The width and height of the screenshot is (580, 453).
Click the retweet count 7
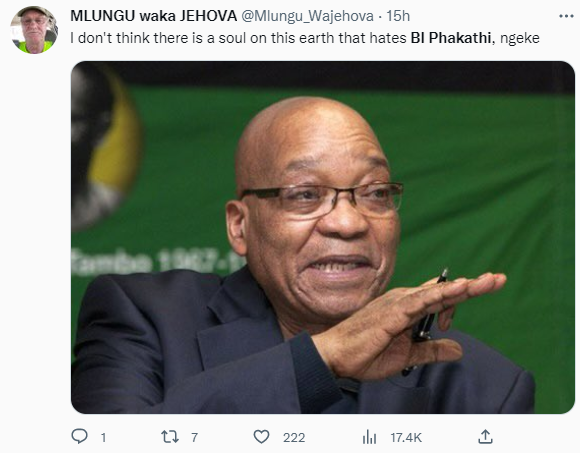click(195, 438)
